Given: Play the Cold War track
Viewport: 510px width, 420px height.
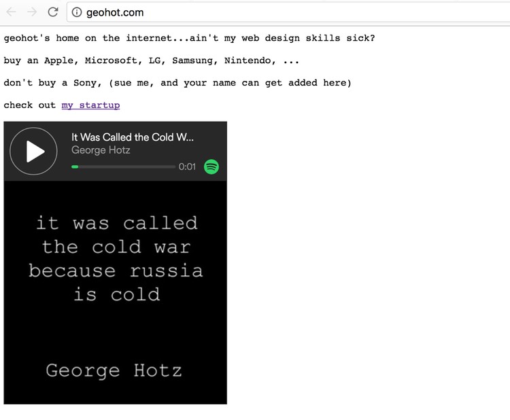Looking at the screenshot, I should click(x=33, y=151).
